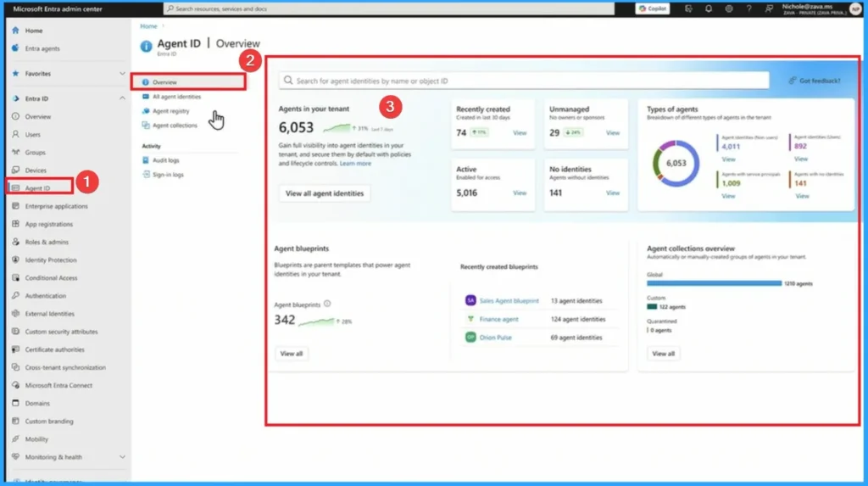Image resolution: width=868 pixels, height=486 pixels.
Task: Open Entra agents in sidebar
Action: pos(42,48)
